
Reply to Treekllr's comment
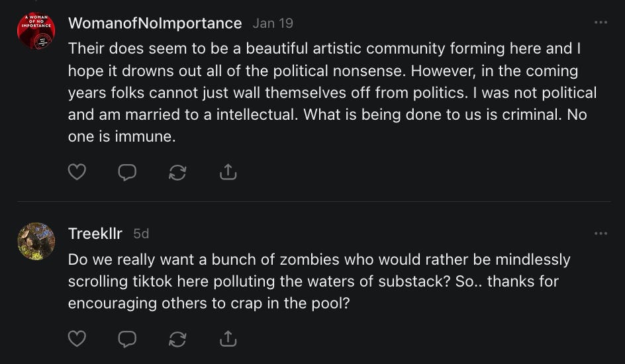pos(127,339)
